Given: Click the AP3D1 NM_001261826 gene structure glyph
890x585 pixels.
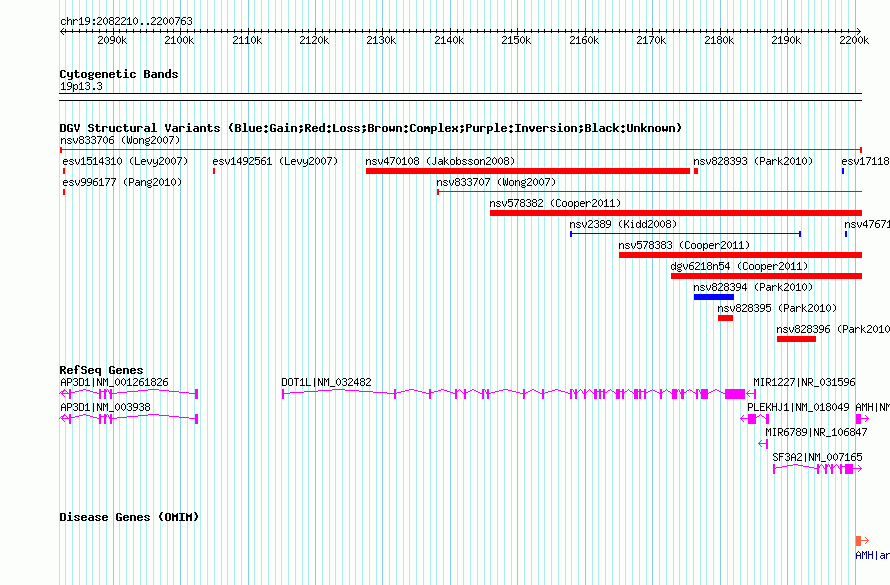Looking at the screenshot, I should tap(129, 394).
